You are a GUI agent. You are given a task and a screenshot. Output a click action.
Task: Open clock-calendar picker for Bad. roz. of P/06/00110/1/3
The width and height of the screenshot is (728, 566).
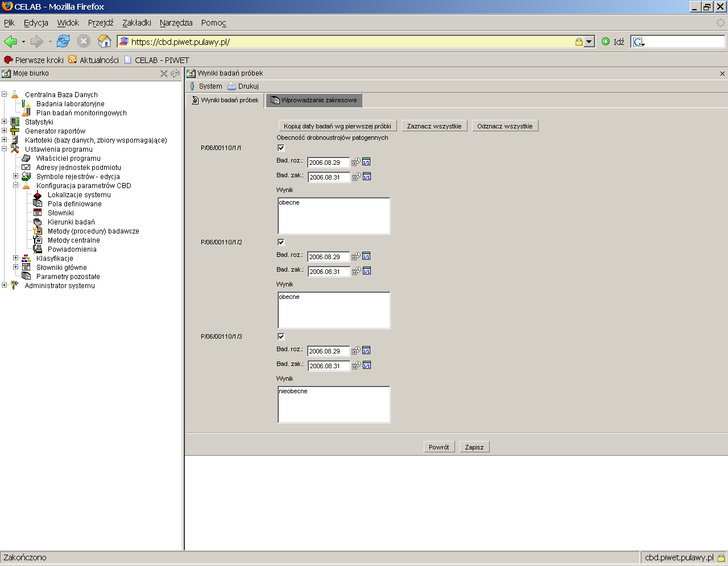[x=356, y=351]
